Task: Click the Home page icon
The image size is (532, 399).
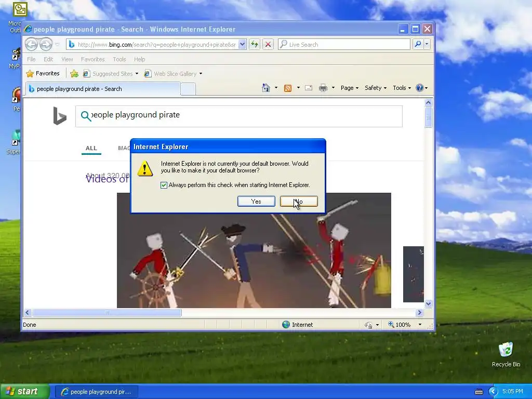Action: coord(266,88)
